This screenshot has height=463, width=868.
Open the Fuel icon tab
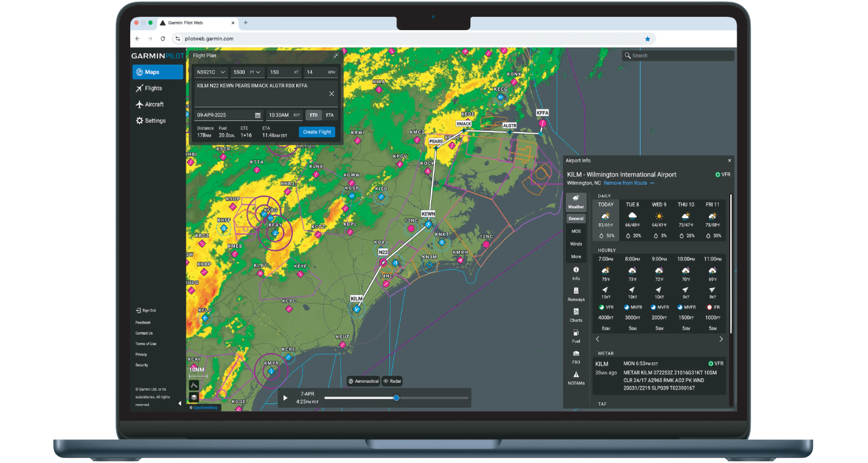(576, 336)
